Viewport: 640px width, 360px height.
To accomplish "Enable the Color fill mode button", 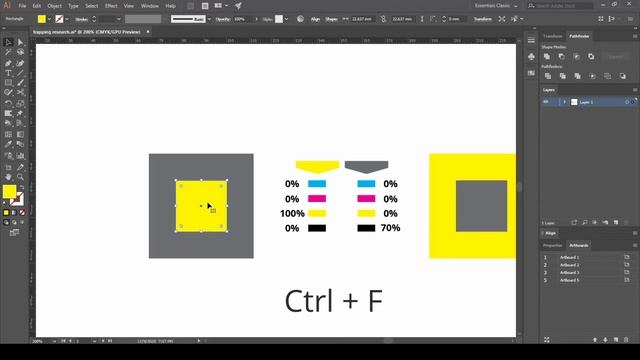I will point(6,212).
